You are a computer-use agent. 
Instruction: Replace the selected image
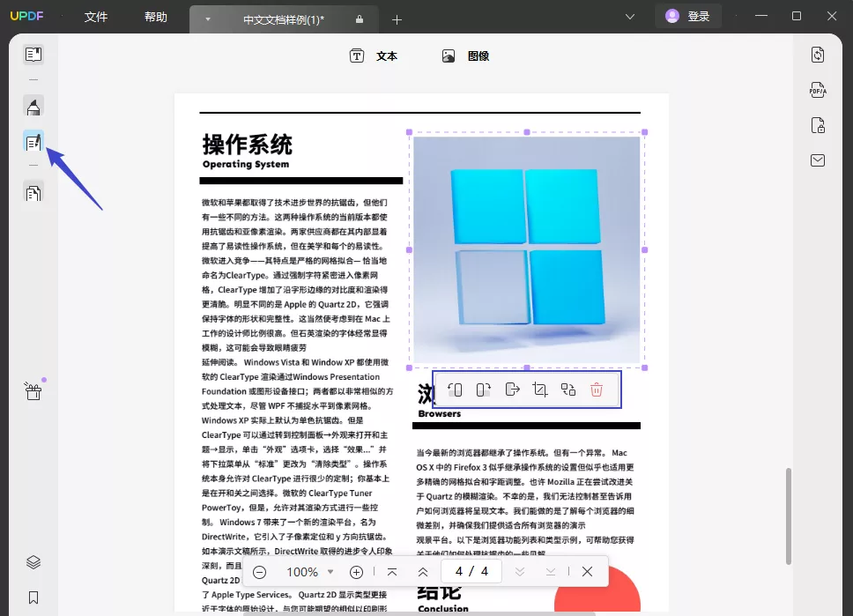568,390
